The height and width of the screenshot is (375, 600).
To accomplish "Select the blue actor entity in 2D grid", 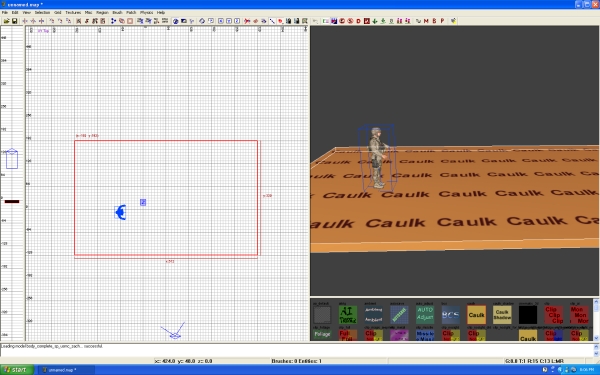I will (121, 212).
